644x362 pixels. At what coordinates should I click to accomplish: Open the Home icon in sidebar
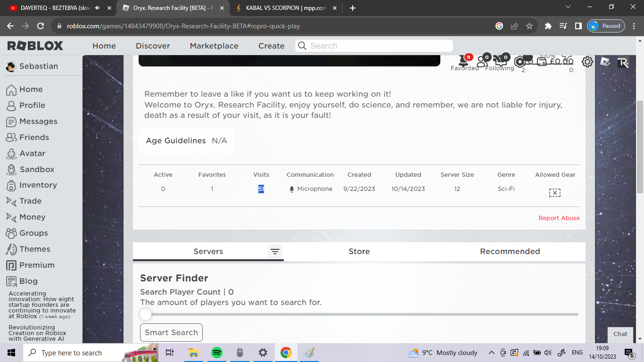(11, 90)
